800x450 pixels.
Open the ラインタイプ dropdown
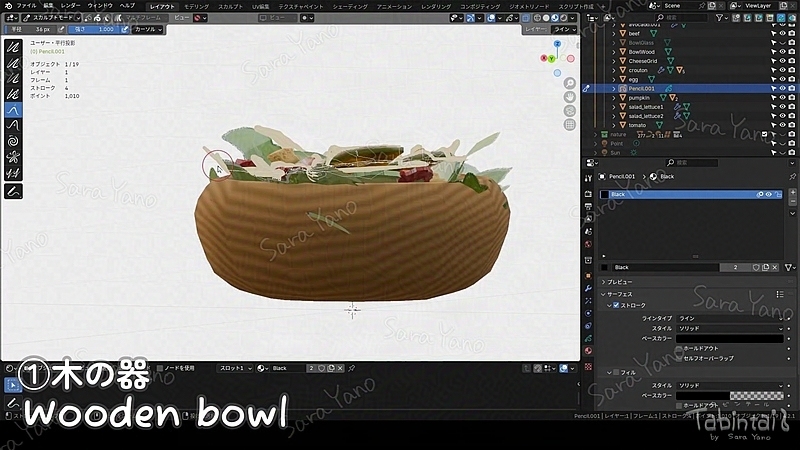tap(730, 318)
